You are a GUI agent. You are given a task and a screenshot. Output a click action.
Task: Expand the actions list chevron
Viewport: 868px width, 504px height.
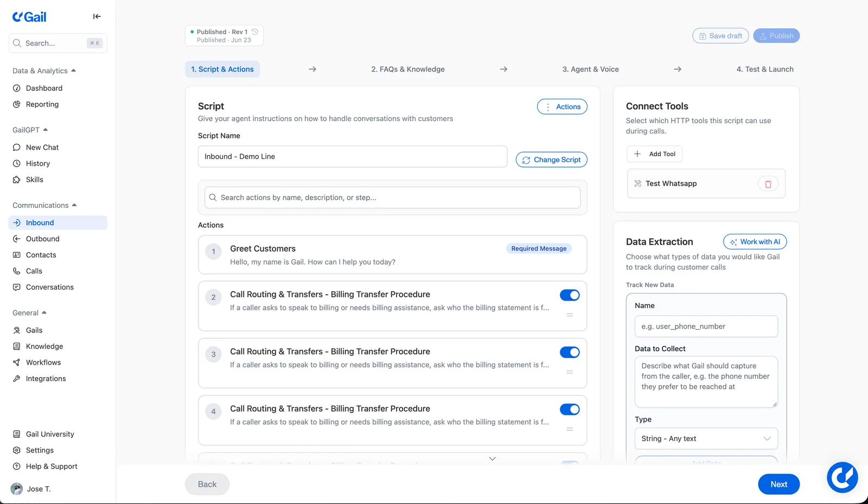(x=492, y=459)
